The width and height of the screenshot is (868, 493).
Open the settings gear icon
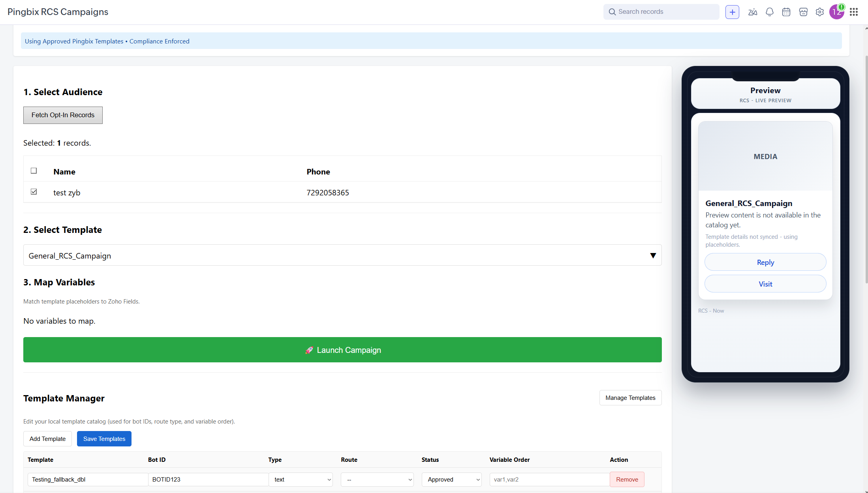point(820,12)
